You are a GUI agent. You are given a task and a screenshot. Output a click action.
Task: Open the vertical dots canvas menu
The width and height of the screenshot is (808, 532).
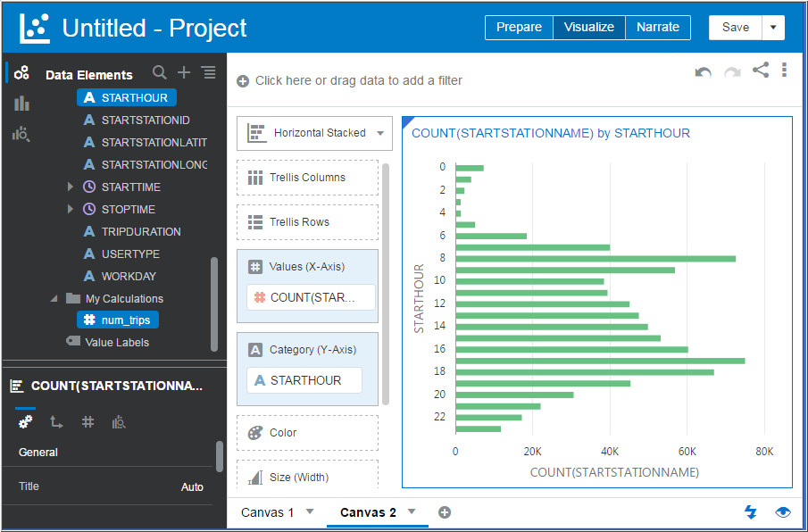point(784,70)
